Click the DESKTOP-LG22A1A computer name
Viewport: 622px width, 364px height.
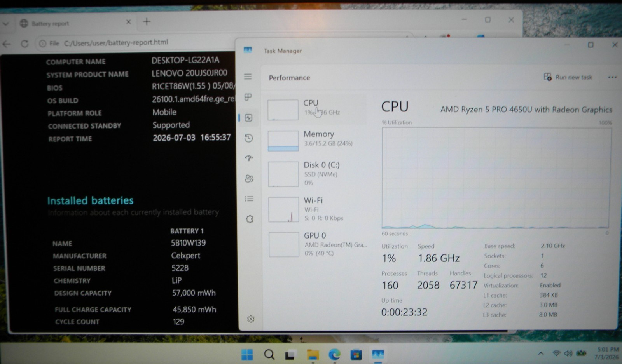point(185,60)
